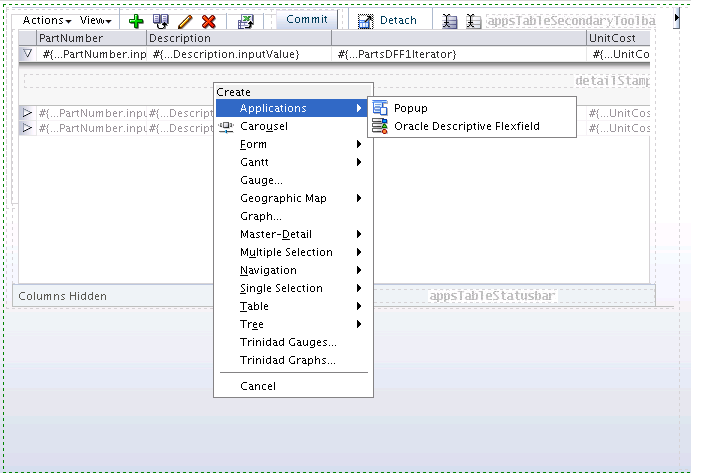Viewport: 704px width, 473px height.
Task: Choose Graph... from the Create menu
Action: [x=292, y=216]
